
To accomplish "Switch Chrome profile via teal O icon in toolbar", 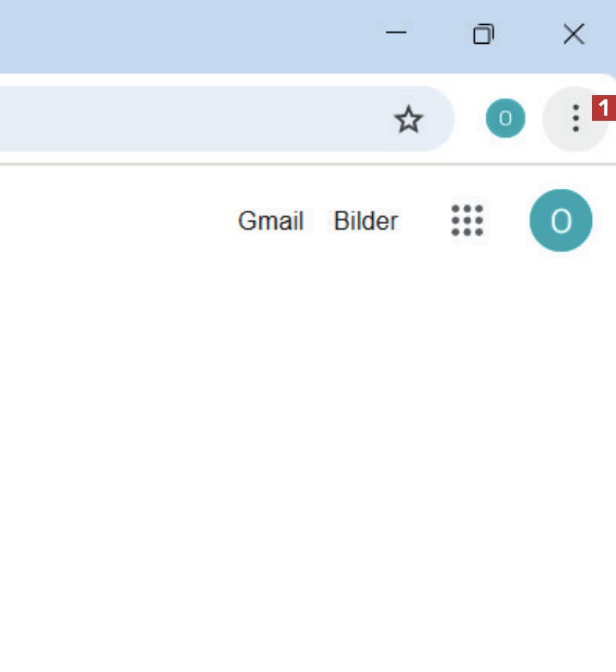I will (505, 119).
